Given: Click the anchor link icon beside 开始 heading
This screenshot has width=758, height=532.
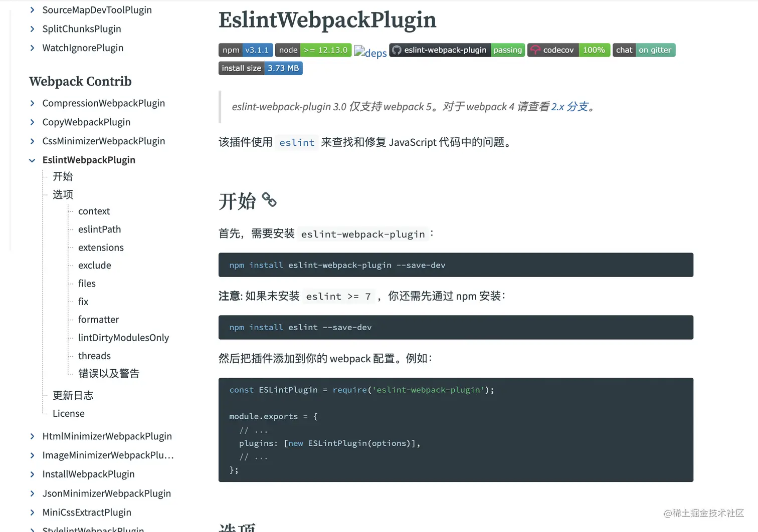Looking at the screenshot, I should click(x=269, y=200).
